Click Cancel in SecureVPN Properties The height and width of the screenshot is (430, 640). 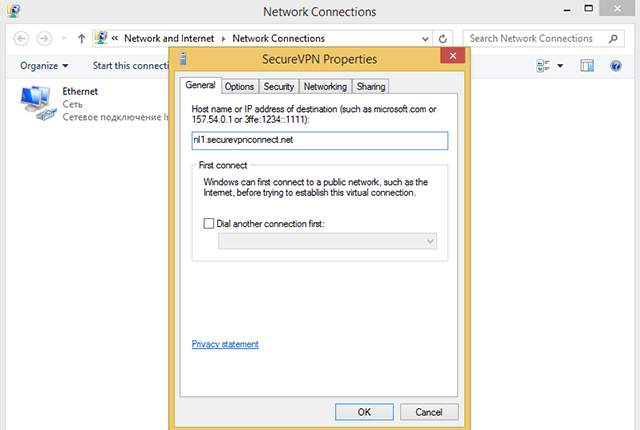click(x=429, y=412)
